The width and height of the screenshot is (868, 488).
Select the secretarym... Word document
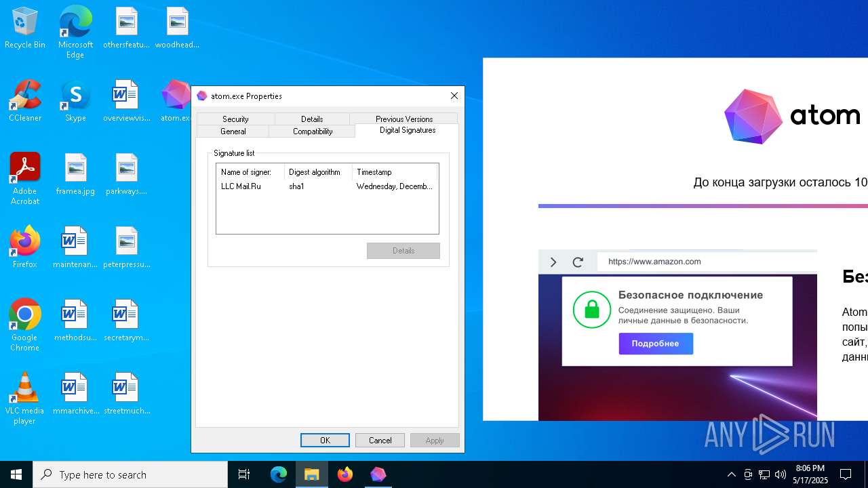click(126, 321)
